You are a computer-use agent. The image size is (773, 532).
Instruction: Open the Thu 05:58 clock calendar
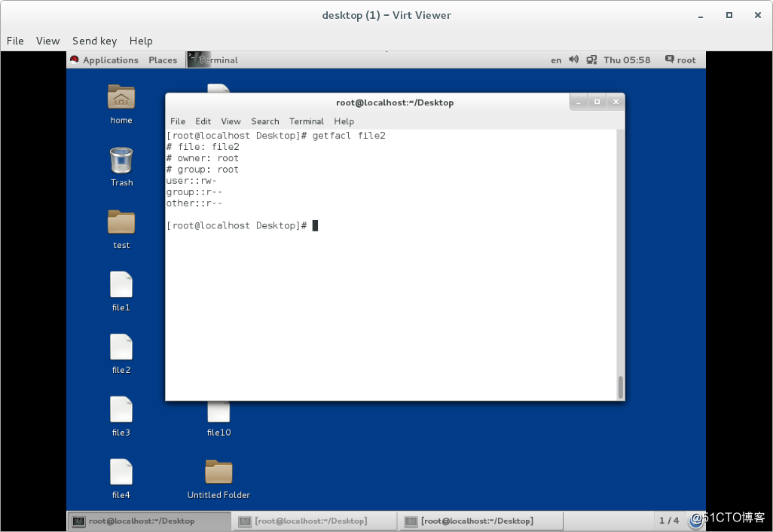pyautogui.click(x=627, y=60)
